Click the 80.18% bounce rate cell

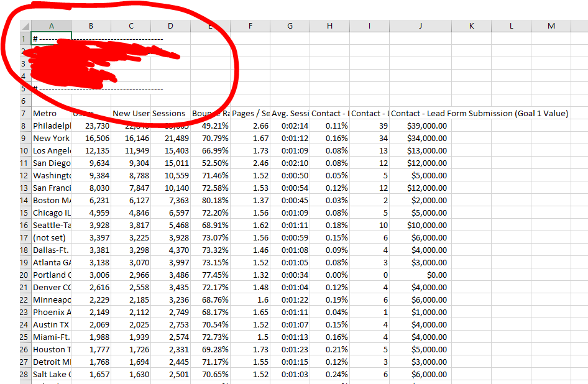pos(210,200)
